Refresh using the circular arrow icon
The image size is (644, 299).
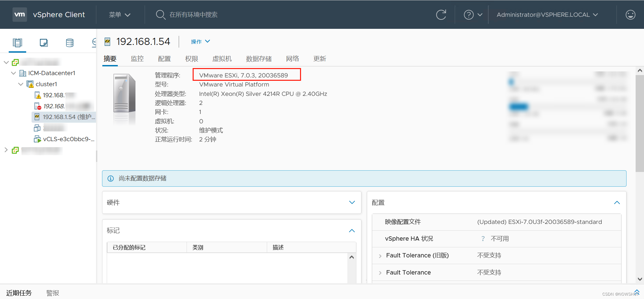(441, 15)
